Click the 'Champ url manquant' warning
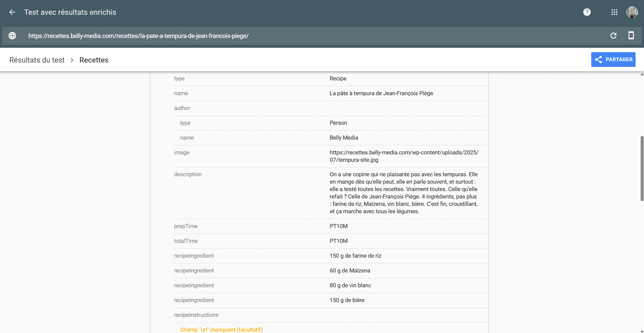This screenshot has width=644, height=333. pos(221,330)
